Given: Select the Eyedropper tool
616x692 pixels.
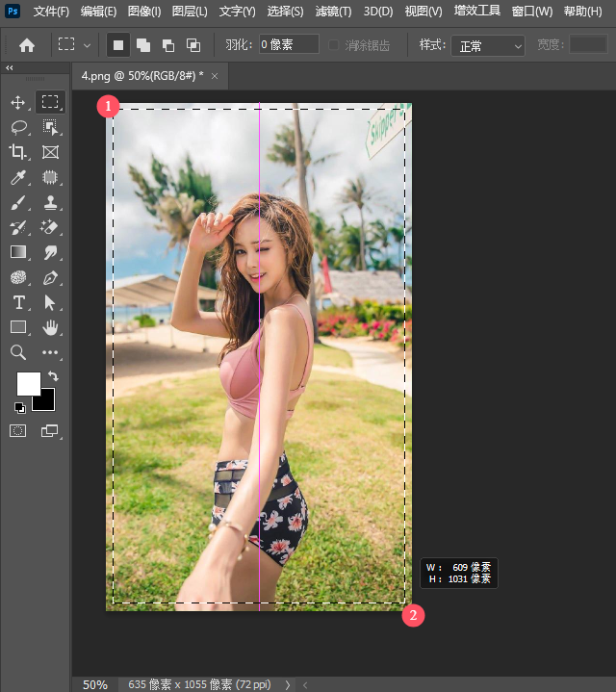Looking at the screenshot, I should [x=18, y=177].
